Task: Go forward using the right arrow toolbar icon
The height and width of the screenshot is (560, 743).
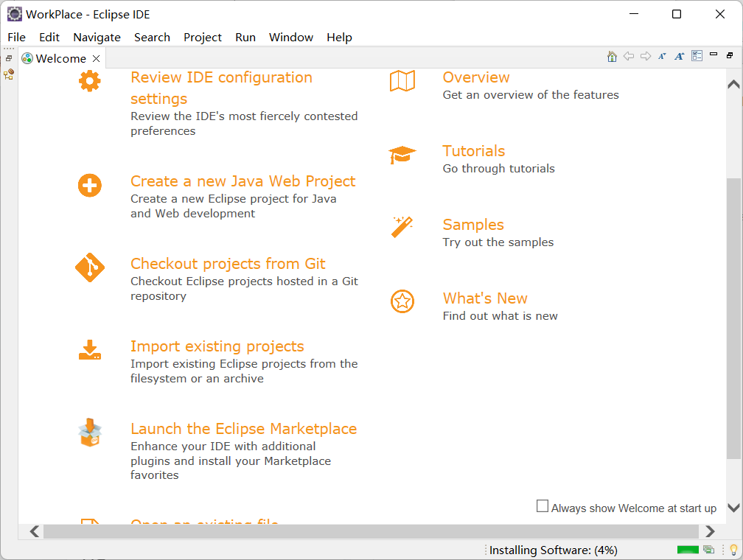Action: (x=646, y=57)
